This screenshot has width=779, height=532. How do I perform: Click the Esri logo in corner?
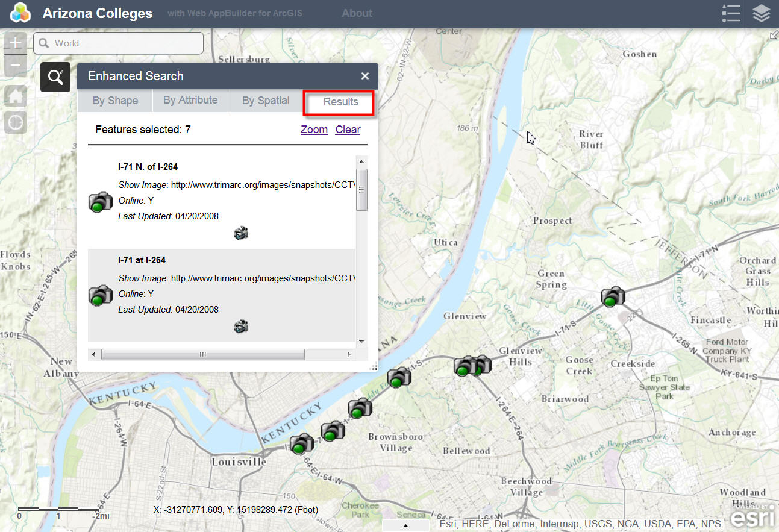click(x=753, y=517)
